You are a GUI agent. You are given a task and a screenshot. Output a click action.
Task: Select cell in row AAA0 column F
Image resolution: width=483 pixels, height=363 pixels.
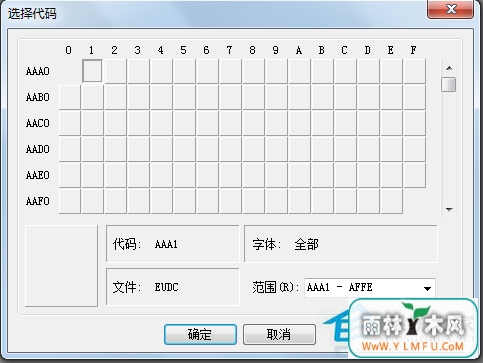[414, 71]
